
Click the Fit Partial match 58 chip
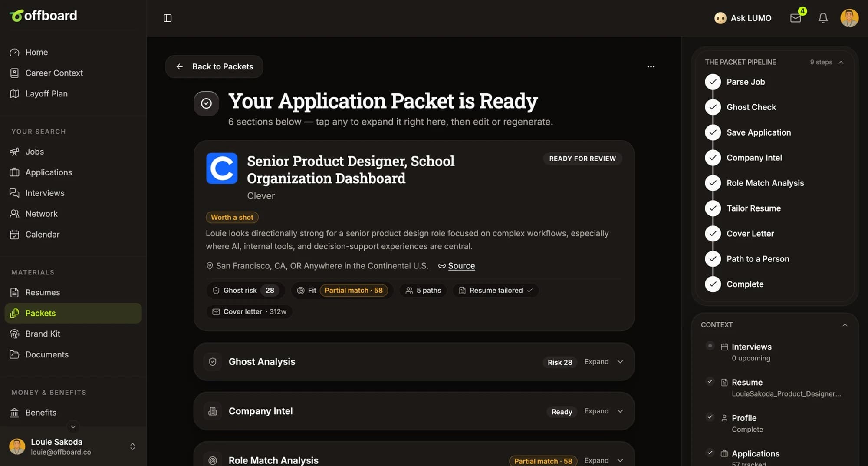point(342,290)
